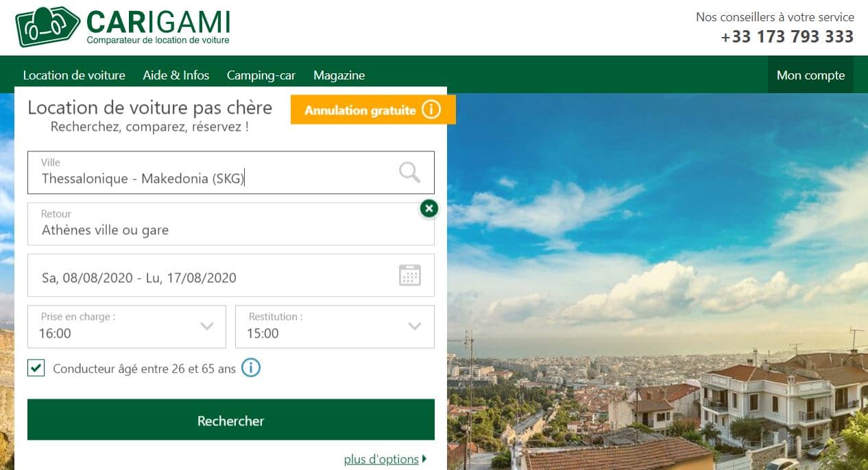Show more options via plus d'options link
Viewport: 868px width, 470px height.
click(381, 459)
